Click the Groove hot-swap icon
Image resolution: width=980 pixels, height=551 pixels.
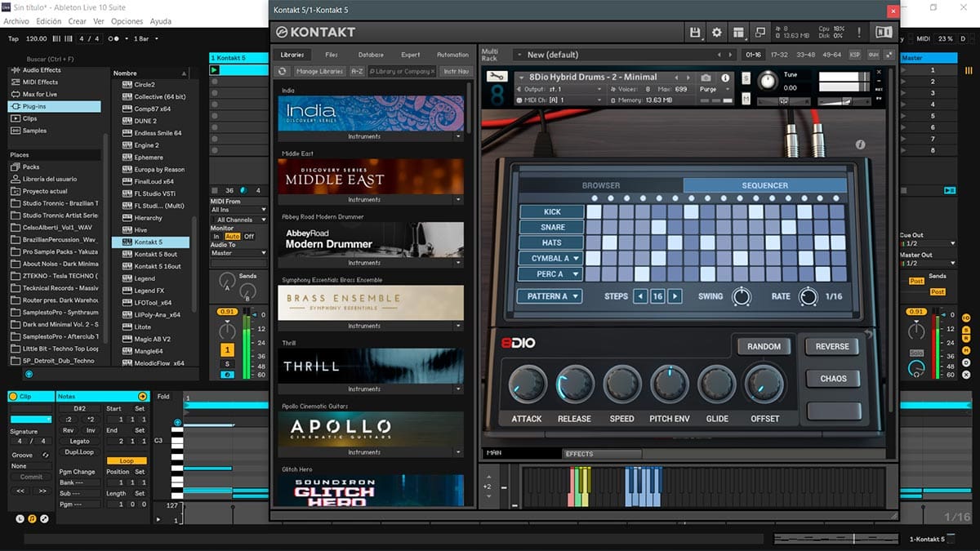point(45,455)
